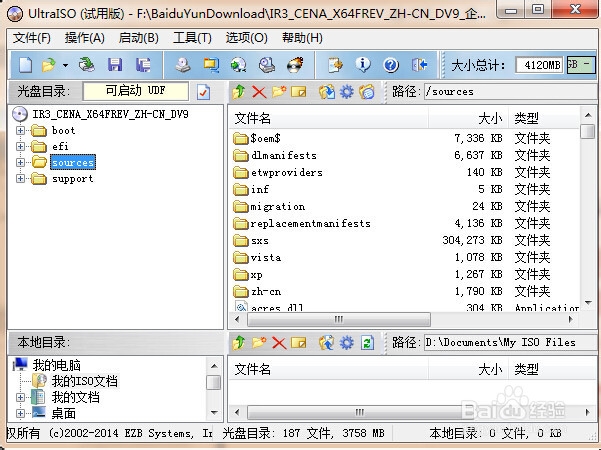Click disc file list horizontal scrollbar thumb
This screenshot has width=601, height=450.
[x=339, y=319]
